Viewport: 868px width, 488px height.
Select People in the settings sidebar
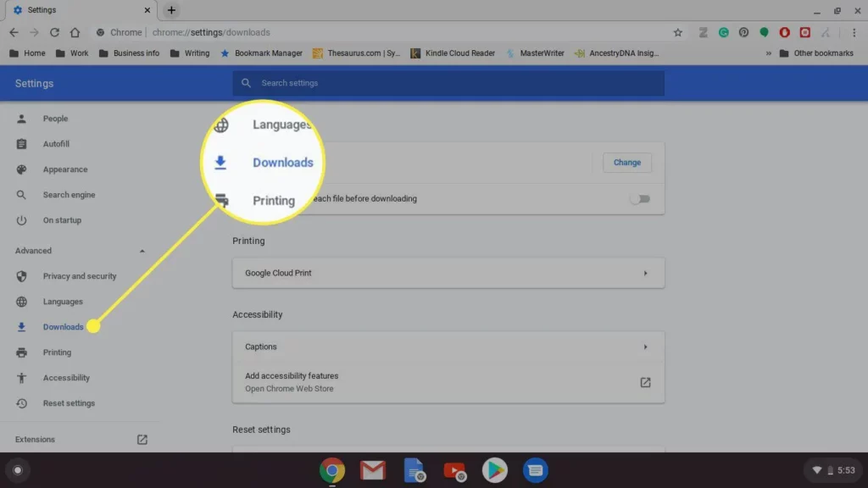(x=55, y=119)
